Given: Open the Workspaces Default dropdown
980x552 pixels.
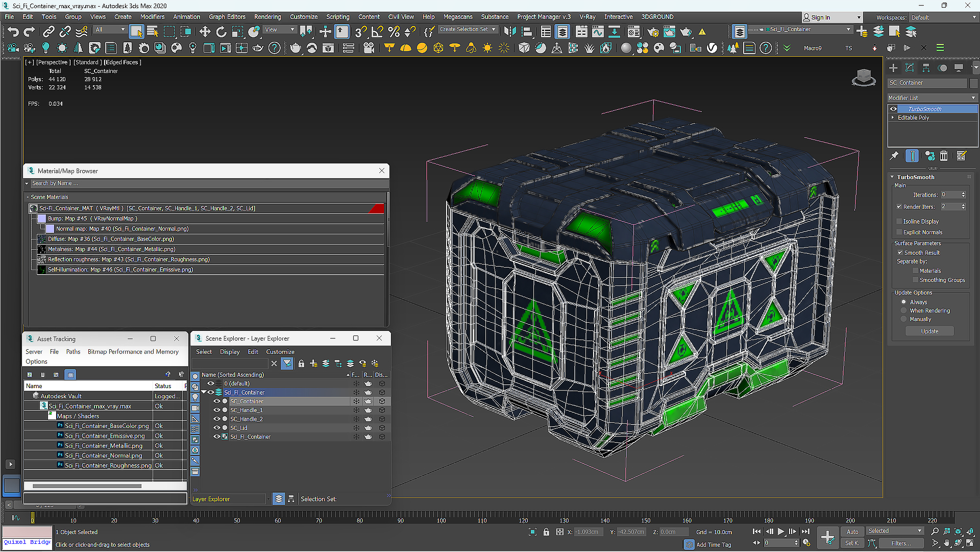Looking at the screenshot, I should 944,17.
